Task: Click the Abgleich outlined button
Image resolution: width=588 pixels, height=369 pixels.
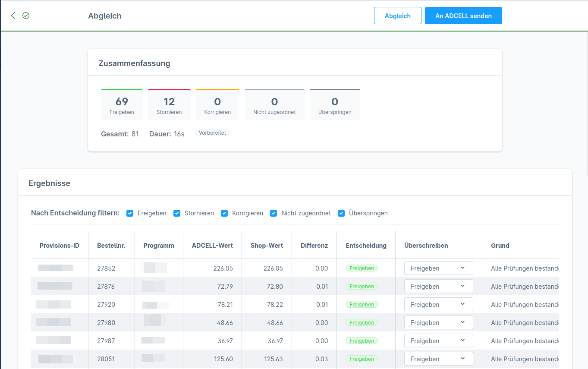Action: tap(397, 16)
